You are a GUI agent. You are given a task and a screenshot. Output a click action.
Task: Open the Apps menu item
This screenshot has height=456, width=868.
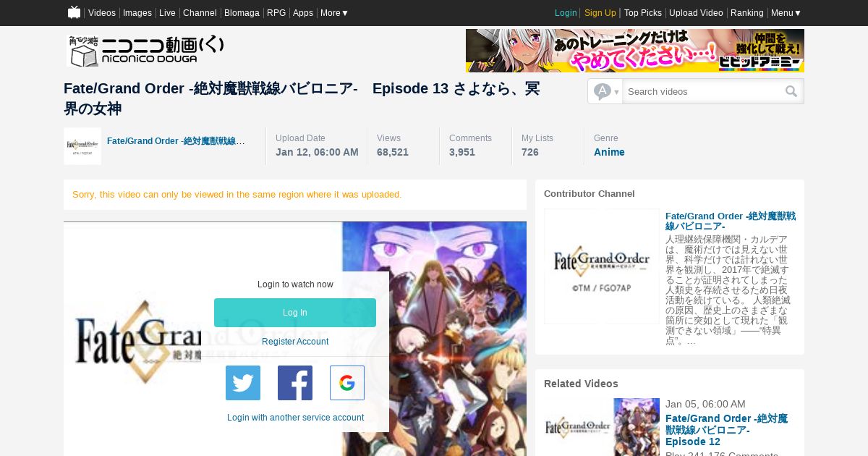[303, 13]
